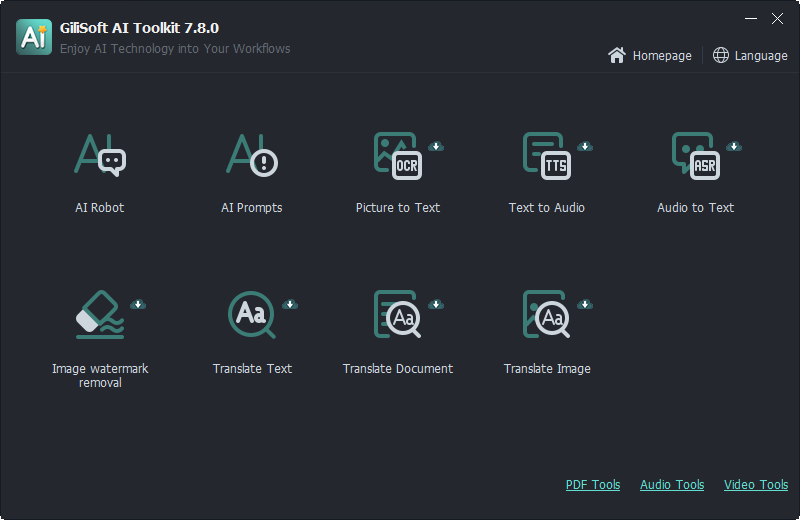This screenshot has width=800, height=520.
Task: Follow the PDF Tools link
Action: tap(593, 484)
